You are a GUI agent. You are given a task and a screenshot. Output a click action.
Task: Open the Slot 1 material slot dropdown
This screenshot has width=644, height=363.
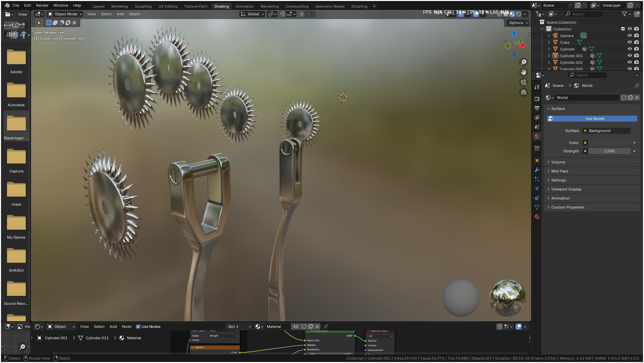239,327
